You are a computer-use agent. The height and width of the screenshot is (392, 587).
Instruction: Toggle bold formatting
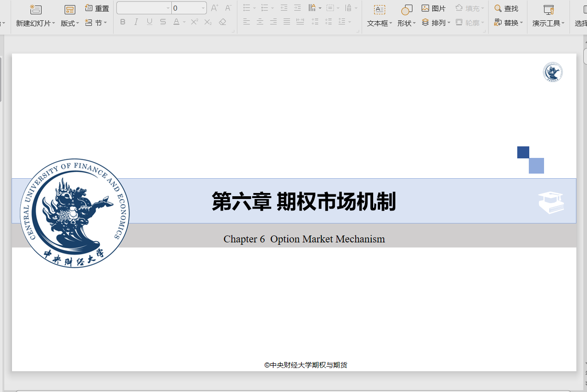tap(122, 22)
